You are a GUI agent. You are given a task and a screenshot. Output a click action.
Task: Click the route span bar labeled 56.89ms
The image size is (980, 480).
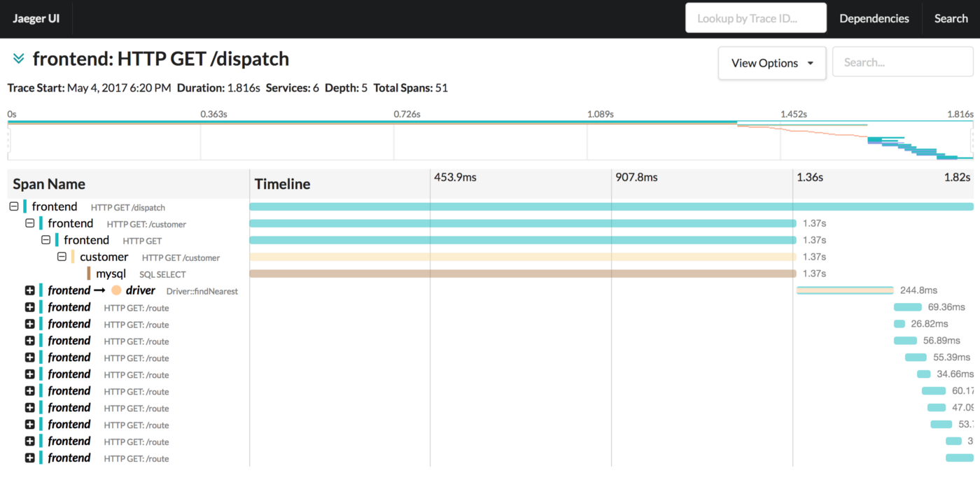pyautogui.click(x=905, y=341)
